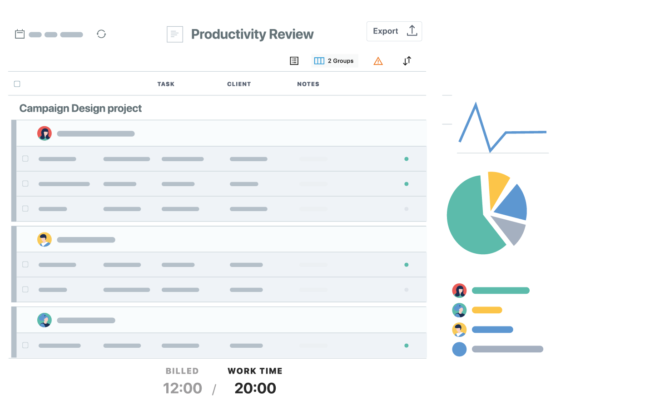Click the green status dot in teal user's row
Image resolution: width=660 pixels, height=400 pixels.
click(x=406, y=345)
